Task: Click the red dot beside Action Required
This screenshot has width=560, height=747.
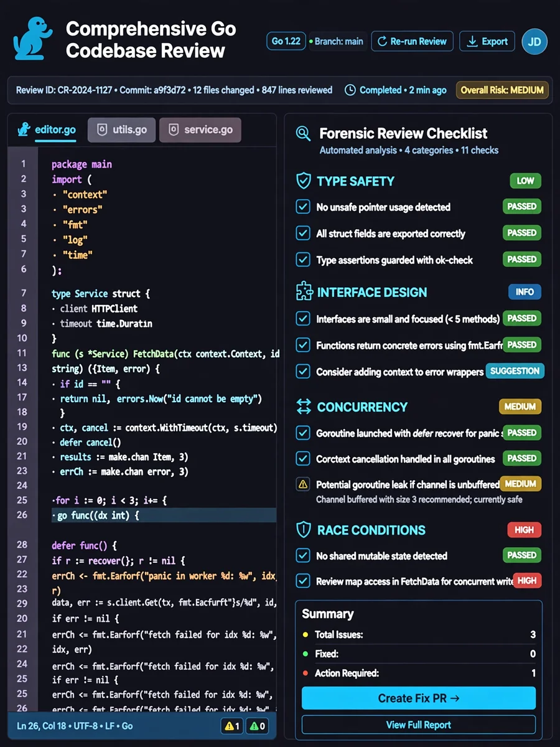Action: (306, 674)
